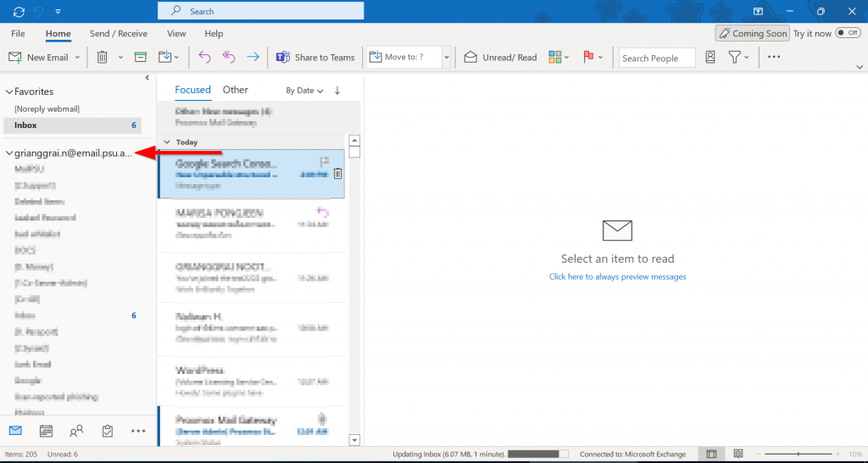
Task: Click the Send/Receive All Folders sync icon
Action: [x=19, y=11]
